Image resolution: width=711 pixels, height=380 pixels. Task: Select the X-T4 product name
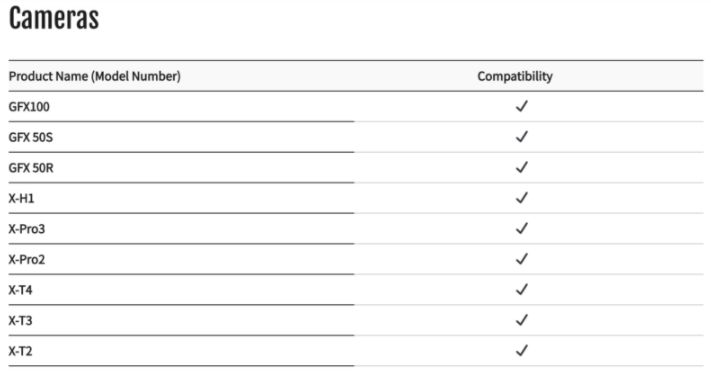point(20,290)
